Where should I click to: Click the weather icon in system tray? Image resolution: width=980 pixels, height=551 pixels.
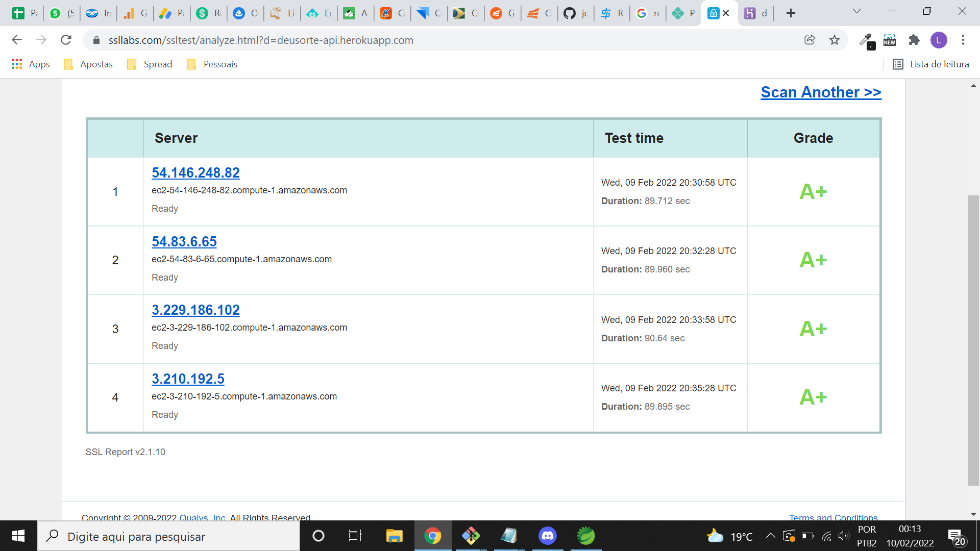point(716,536)
